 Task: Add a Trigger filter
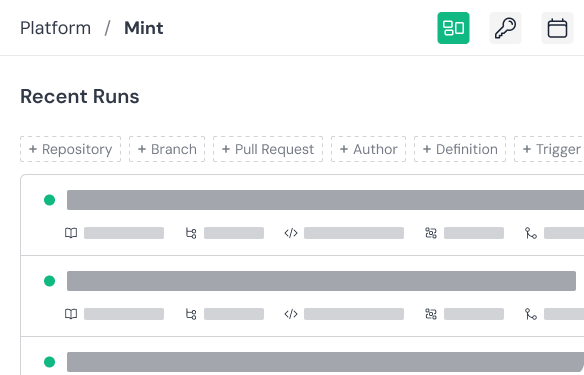[x=549, y=149]
